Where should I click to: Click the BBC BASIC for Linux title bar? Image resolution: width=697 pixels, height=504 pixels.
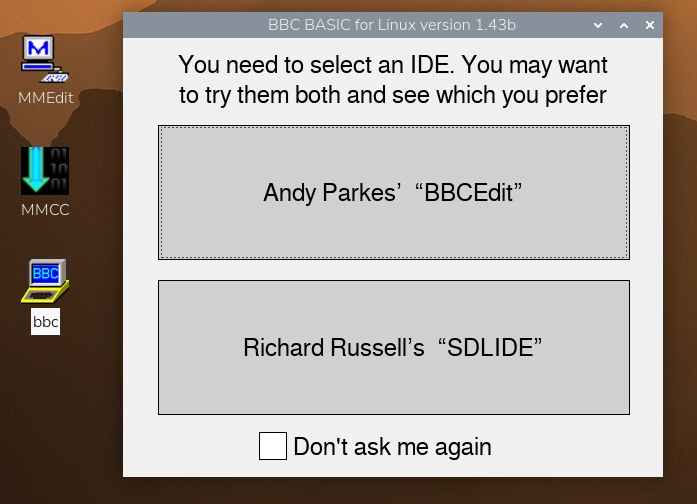click(392, 25)
